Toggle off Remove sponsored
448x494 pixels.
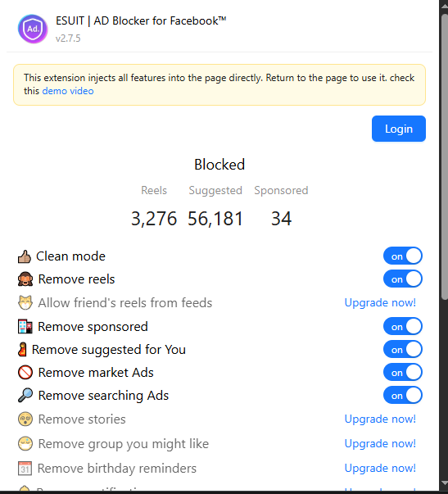403,327
